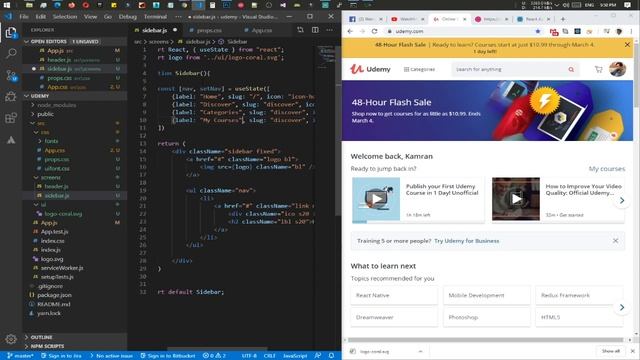The image size is (640, 360).
Task: Open the Terminal menu in VS Code
Action: point(155,17)
